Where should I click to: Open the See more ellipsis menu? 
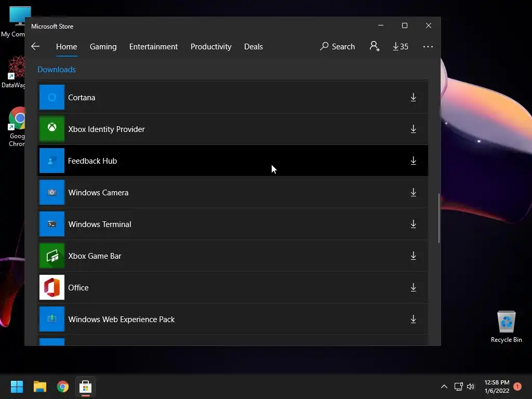pos(428,46)
